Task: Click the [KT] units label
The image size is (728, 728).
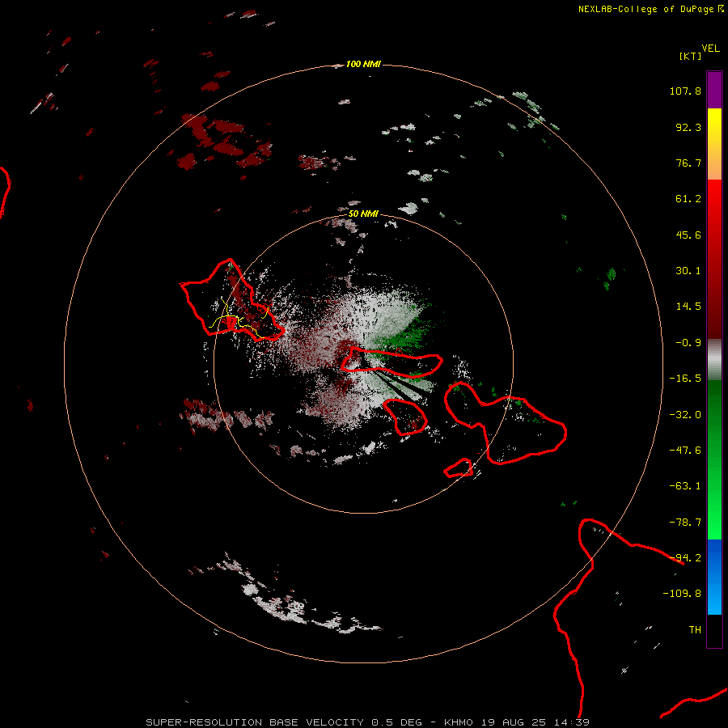Action: tap(691, 56)
